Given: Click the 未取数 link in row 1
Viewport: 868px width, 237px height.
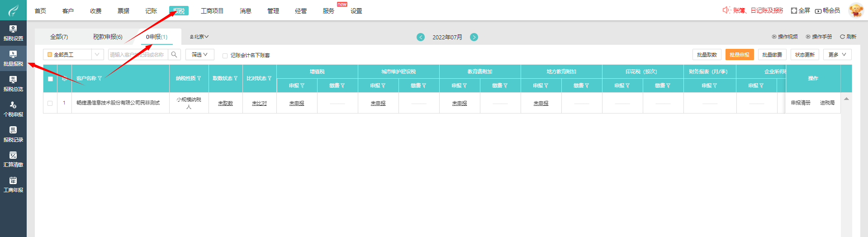Looking at the screenshot, I should coord(225,104).
